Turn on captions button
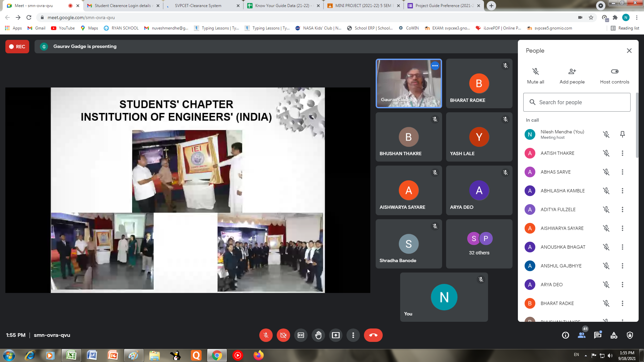Screen dimensions: 644x362 pos(301,335)
